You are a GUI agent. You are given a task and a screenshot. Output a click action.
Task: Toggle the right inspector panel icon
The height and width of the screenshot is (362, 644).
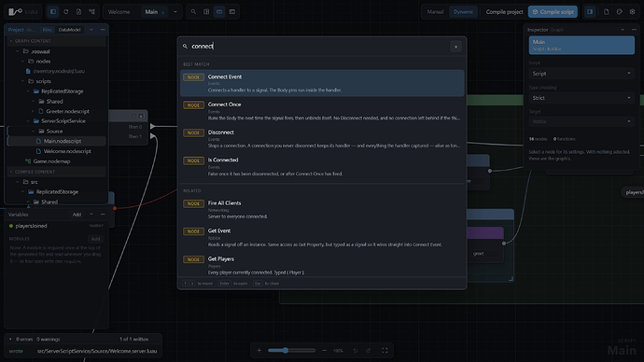click(x=590, y=12)
